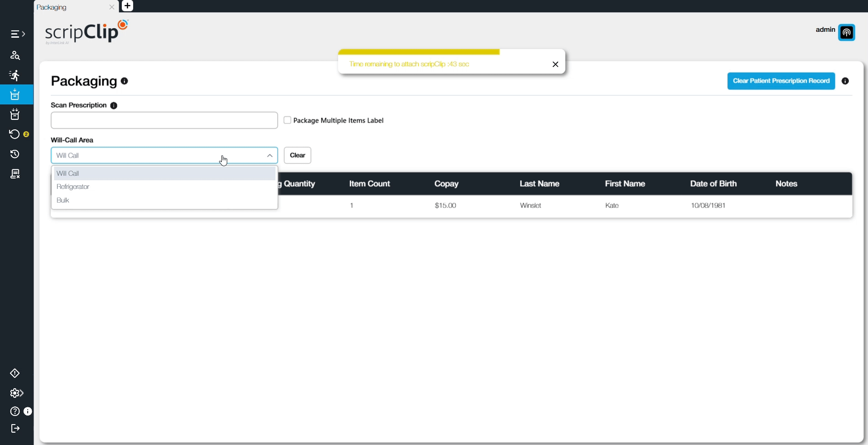Enable Package Multiple Items Label checkbox

287,120
